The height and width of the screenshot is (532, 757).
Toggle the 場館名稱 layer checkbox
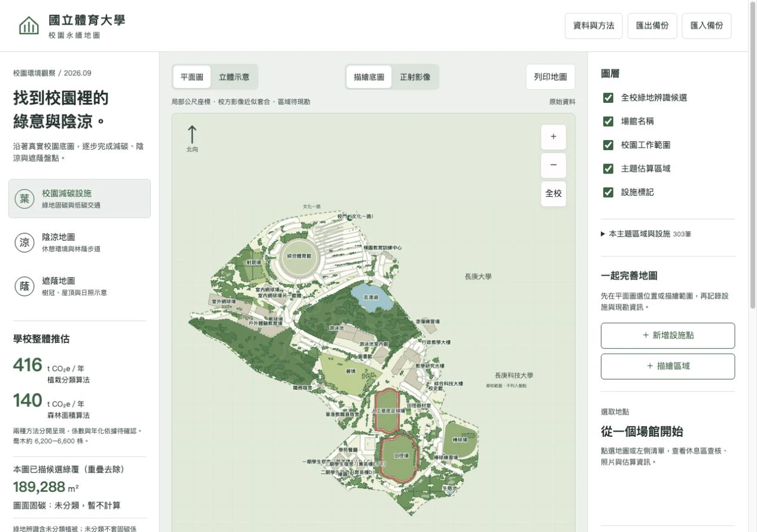608,121
